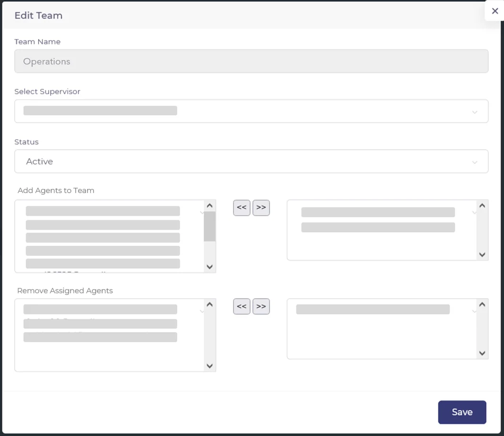Click the << button under Add Agents
Screen dimensions: 504x436
tap(242, 208)
